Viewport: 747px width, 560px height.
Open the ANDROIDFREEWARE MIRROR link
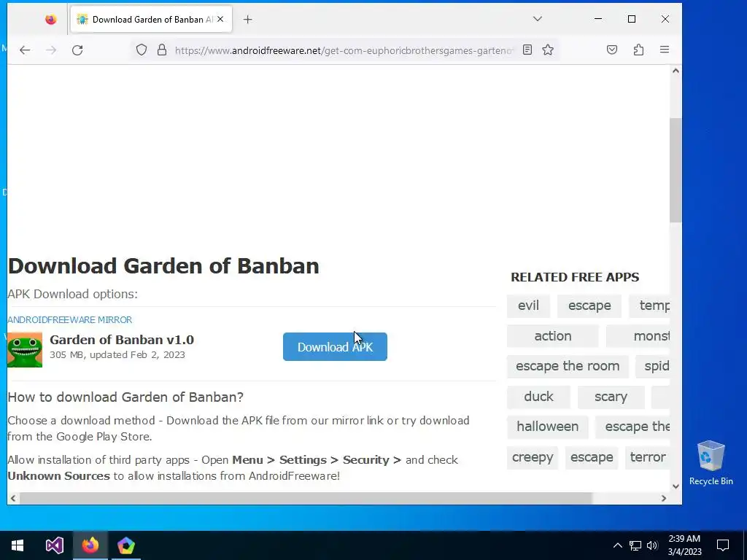click(x=69, y=319)
